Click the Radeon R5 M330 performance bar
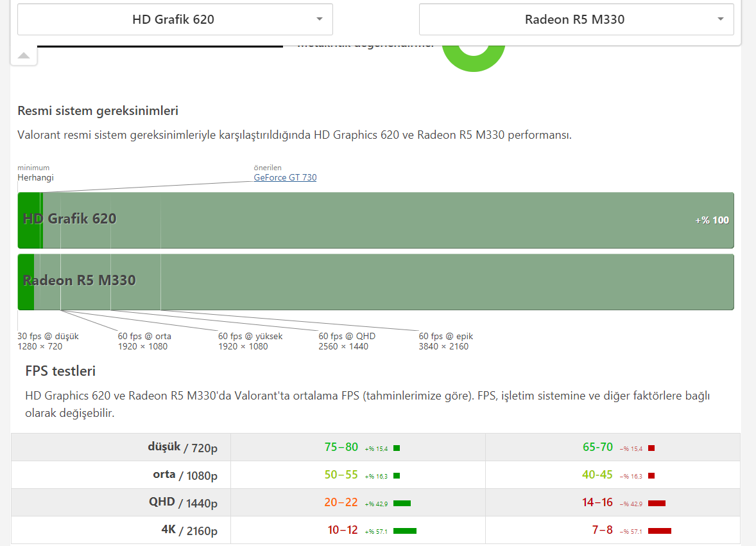The image size is (756, 546). point(375,282)
